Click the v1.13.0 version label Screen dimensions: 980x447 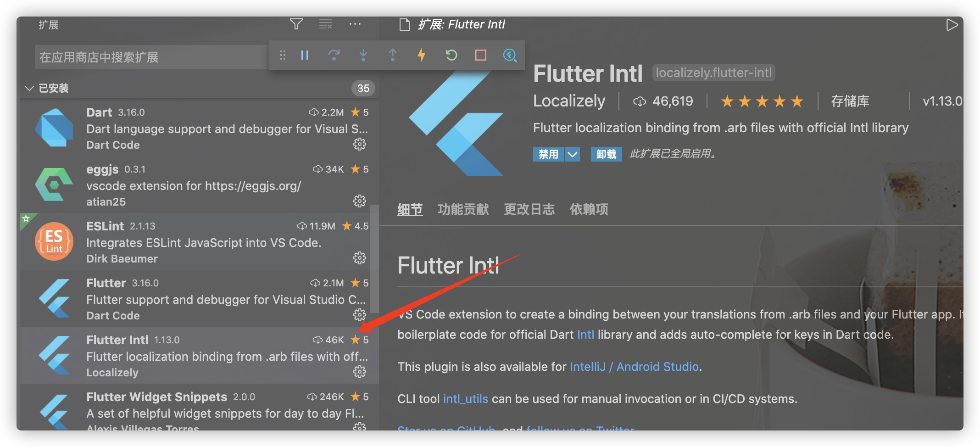coord(942,101)
